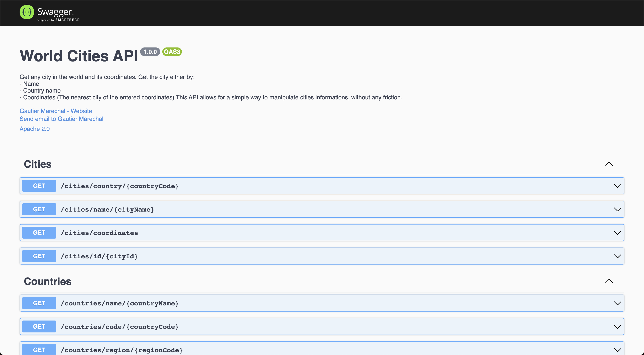Click the /cities/coordinates path text

pos(99,233)
